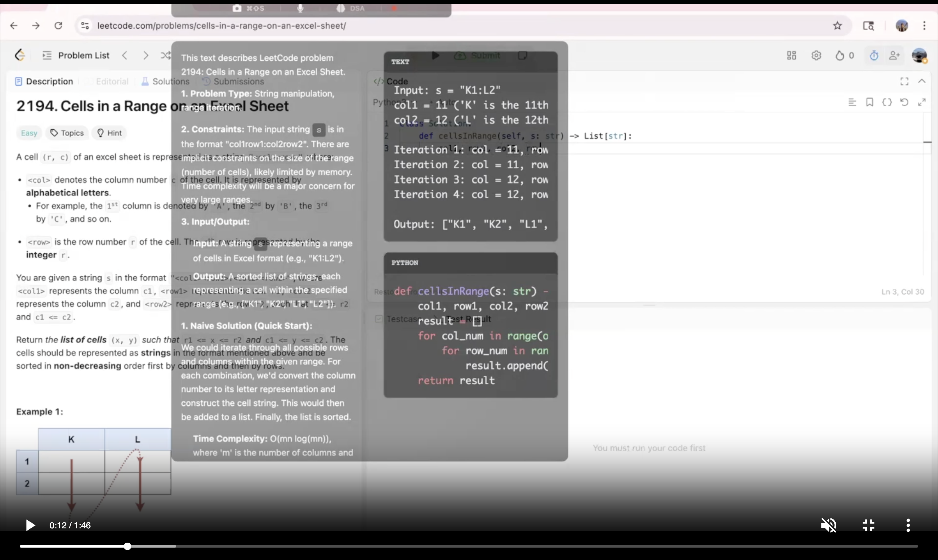Invite collaborator icon
Image resolution: width=938 pixels, height=560 pixels.
point(894,56)
